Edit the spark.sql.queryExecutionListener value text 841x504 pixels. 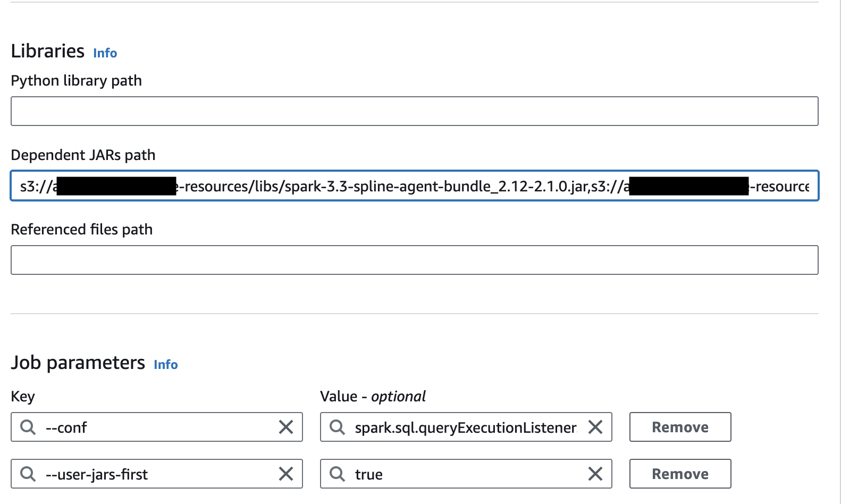point(466,427)
